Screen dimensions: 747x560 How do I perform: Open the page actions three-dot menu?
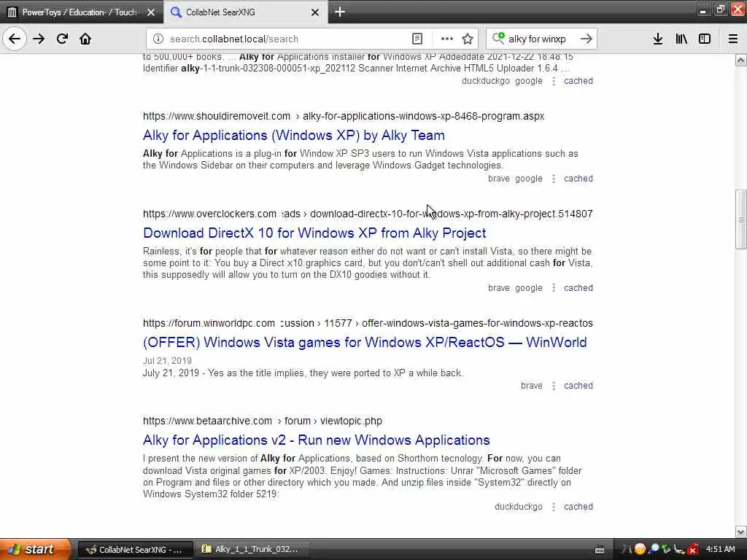(x=446, y=39)
